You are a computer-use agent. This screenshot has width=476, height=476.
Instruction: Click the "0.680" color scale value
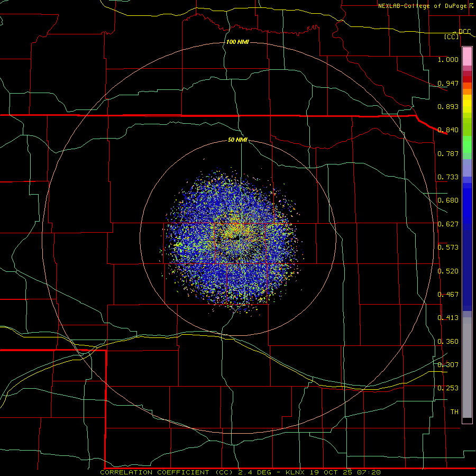tap(448, 200)
